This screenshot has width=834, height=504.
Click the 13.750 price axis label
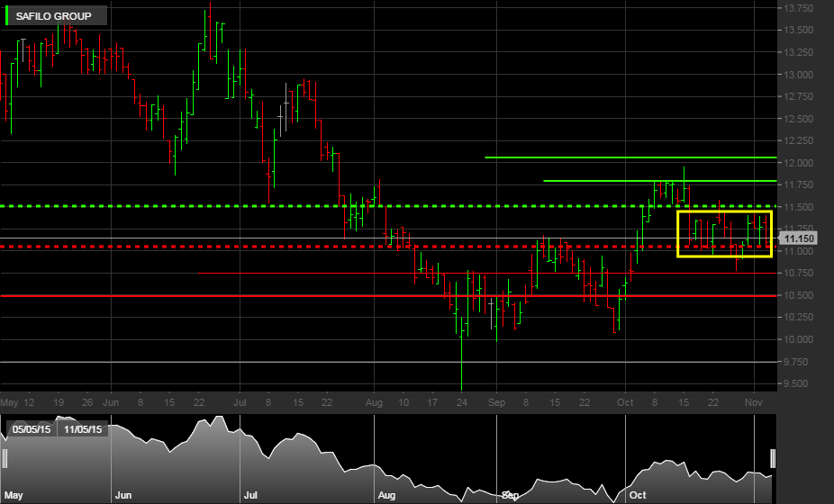tap(800, 8)
